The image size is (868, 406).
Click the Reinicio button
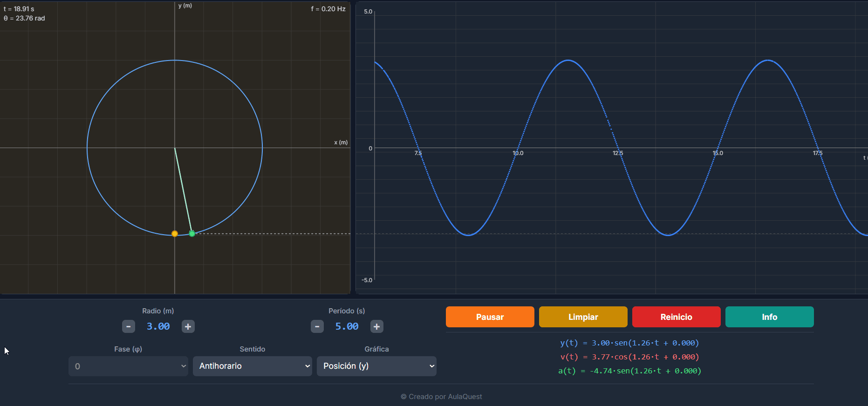pos(677,317)
